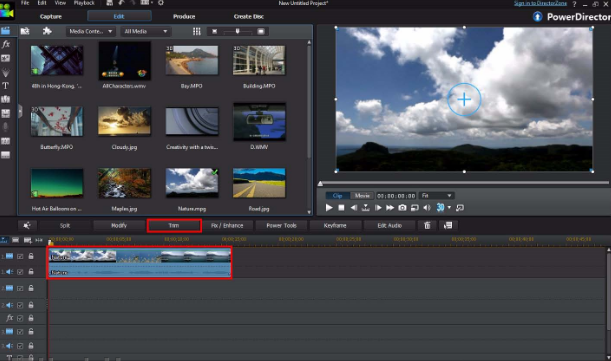Click the help question mark icon

pyautogui.click(x=574, y=4)
